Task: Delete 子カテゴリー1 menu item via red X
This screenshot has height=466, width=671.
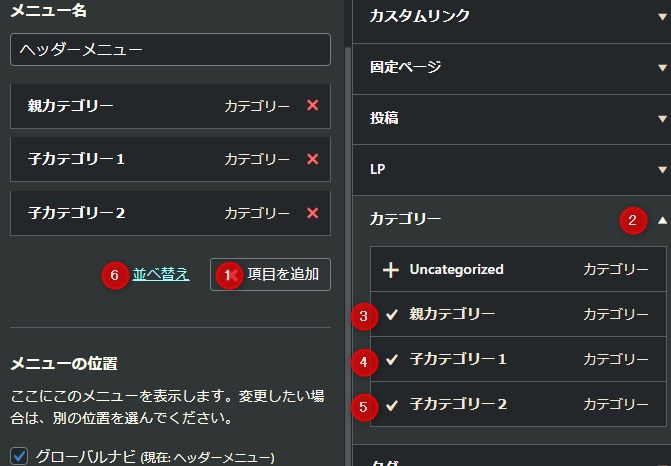Action: tap(313, 159)
